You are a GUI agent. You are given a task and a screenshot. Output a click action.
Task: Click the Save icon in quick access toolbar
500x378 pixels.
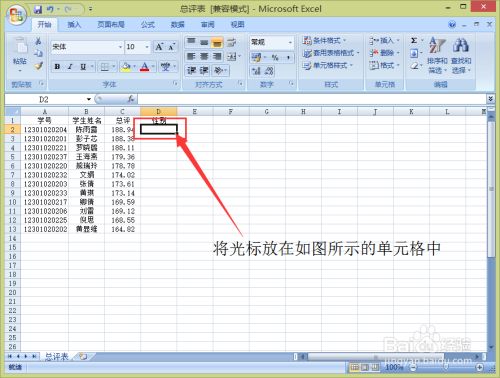point(38,9)
